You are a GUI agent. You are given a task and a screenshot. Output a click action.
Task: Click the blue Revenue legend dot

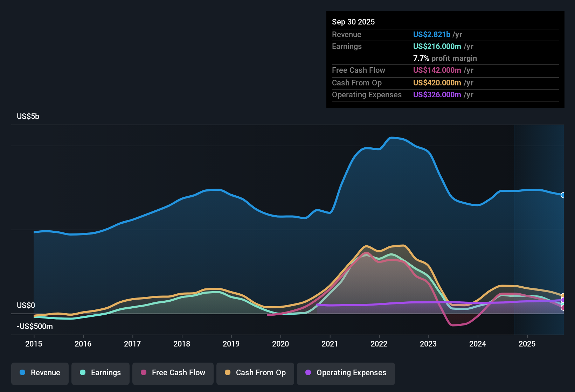(x=22, y=373)
